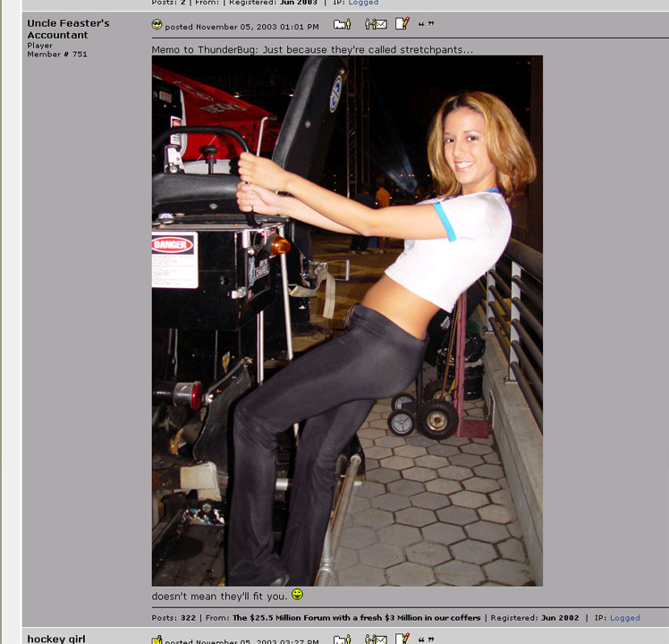Image resolution: width=669 pixels, height=644 pixels.
Task: Open profile icon in hockey girl's post
Action: (342, 640)
